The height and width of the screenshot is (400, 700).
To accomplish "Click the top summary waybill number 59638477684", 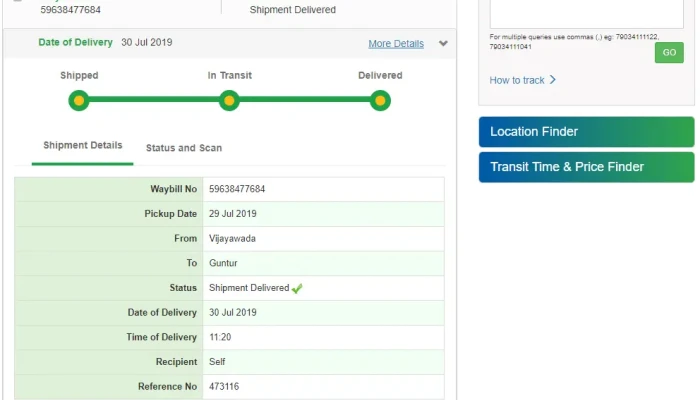I will [71, 10].
